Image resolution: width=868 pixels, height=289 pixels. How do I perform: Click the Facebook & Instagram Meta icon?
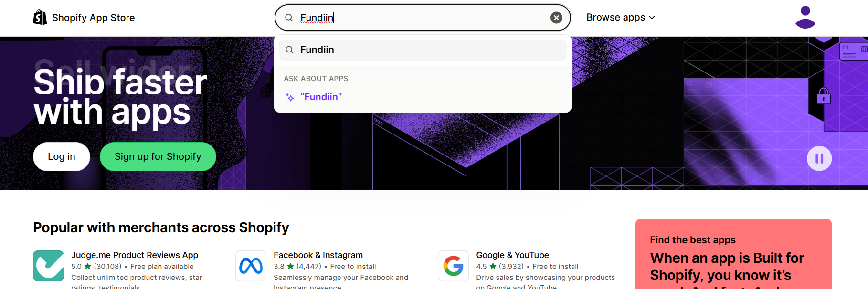click(251, 266)
